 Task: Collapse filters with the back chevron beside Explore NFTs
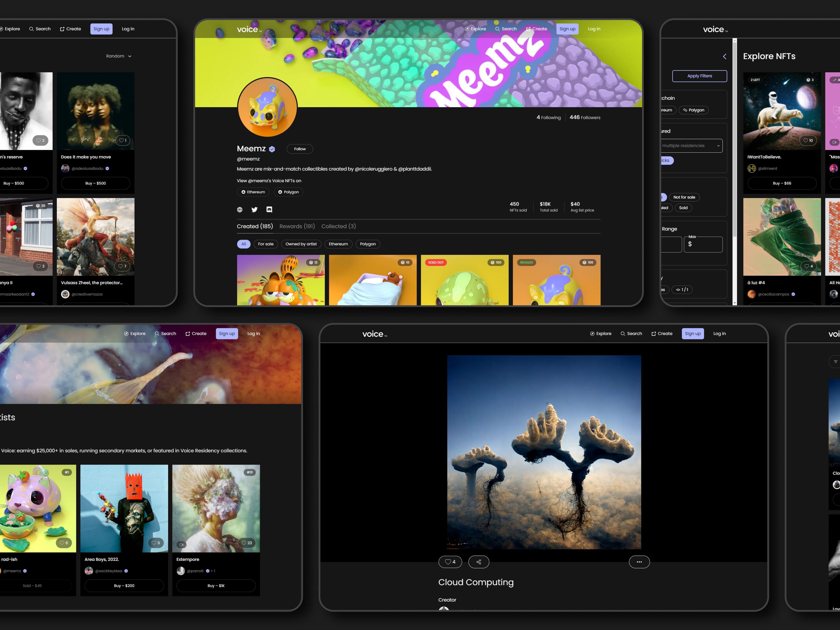click(724, 57)
